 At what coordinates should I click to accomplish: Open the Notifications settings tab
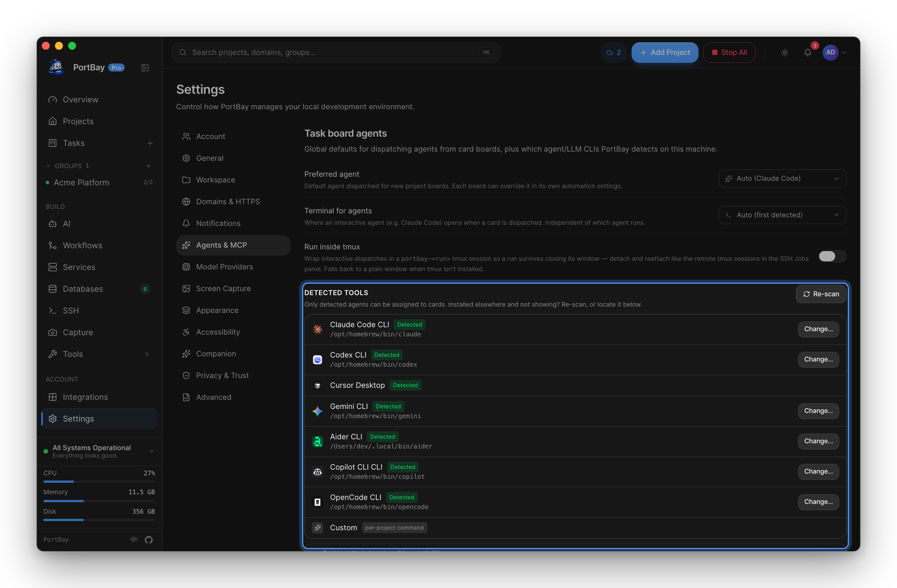pos(233,224)
